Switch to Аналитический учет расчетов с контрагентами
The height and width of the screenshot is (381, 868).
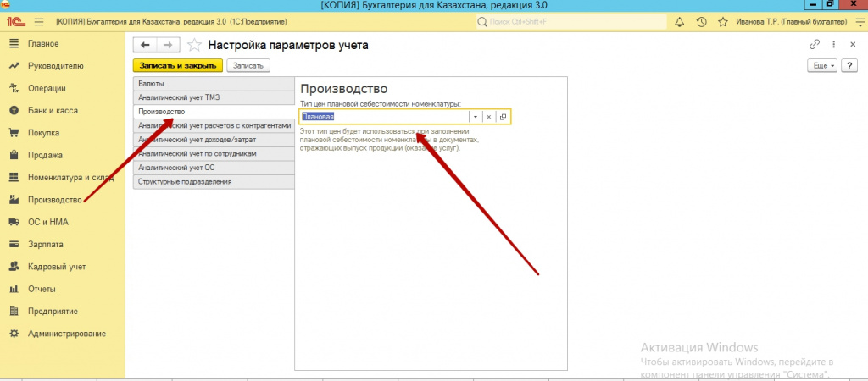click(214, 125)
